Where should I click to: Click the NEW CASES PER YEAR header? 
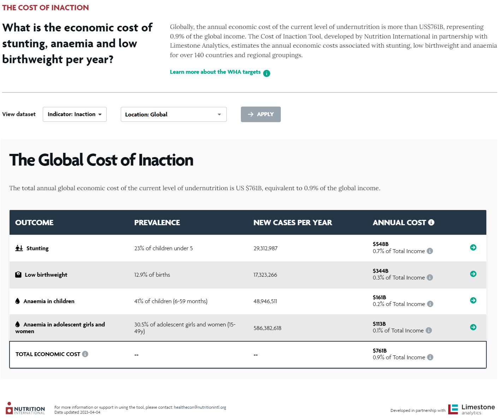pyautogui.click(x=292, y=222)
